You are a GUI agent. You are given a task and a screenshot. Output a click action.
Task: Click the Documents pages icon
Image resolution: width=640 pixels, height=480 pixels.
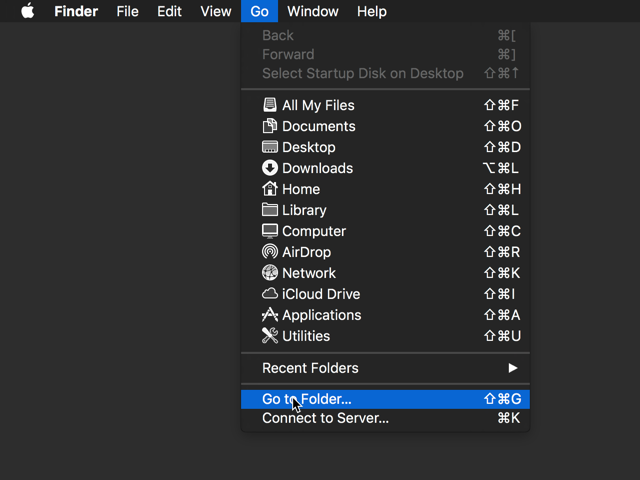coord(269,126)
